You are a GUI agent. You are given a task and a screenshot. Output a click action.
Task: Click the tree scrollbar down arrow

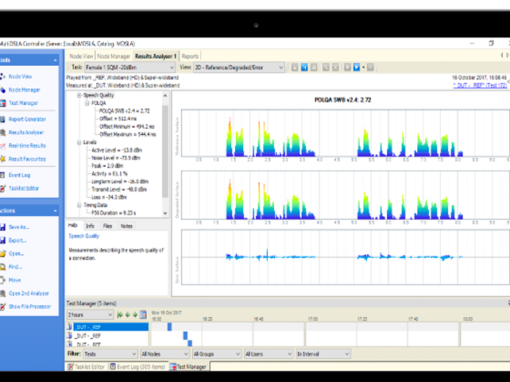[x=165, y=213]
